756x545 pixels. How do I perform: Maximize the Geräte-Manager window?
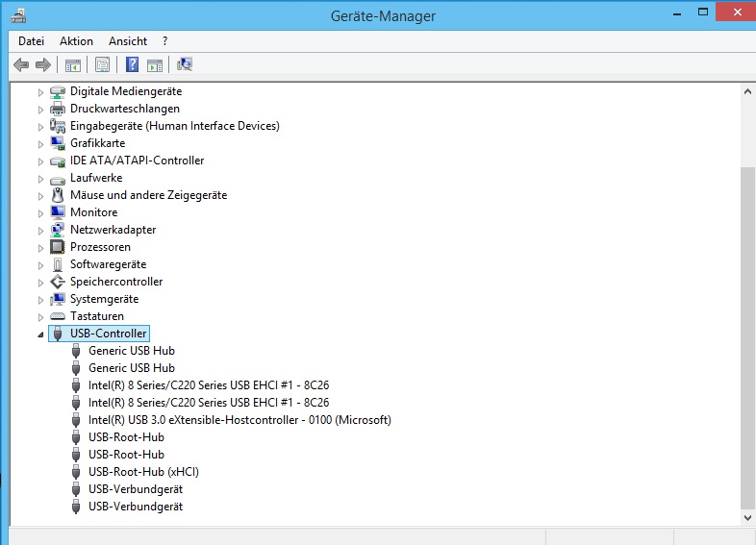(703, 12)
